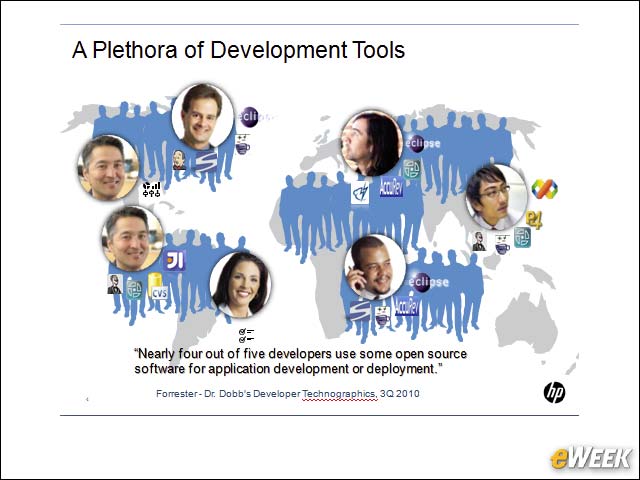This screenshot has width=640, height=480.
Task: Click the checklist icon above the quote
Action: [247, 336]
